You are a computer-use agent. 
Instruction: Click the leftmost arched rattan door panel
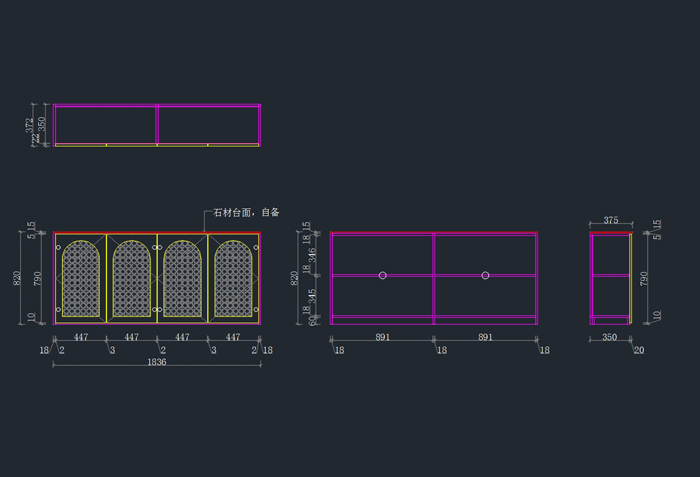click(81, 278)
